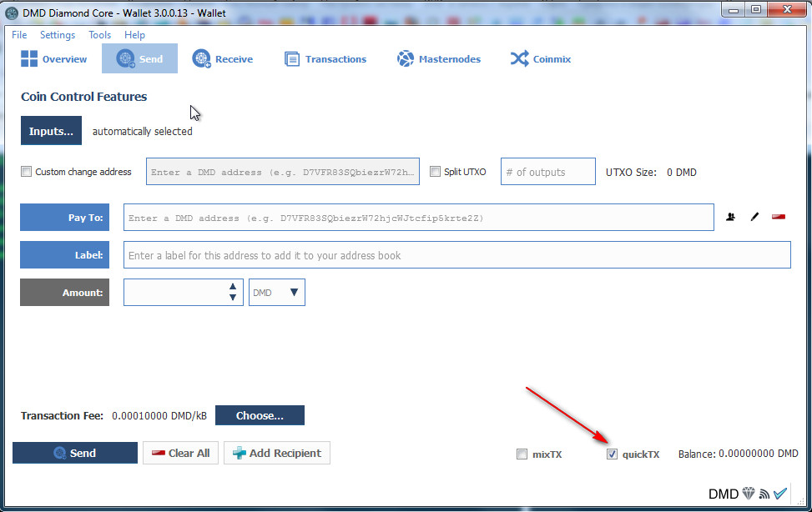This screenshot has height=512, width=812.
Task: Enable the mixTX checkbox
Action: (x=522, y=454)
